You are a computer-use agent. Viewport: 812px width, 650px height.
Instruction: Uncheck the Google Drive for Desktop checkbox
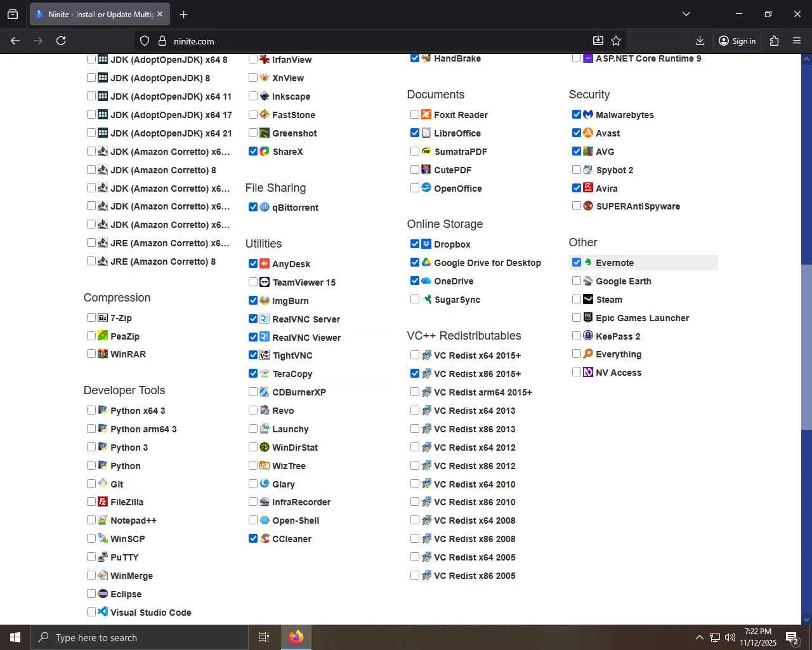[x=415, y=262]
